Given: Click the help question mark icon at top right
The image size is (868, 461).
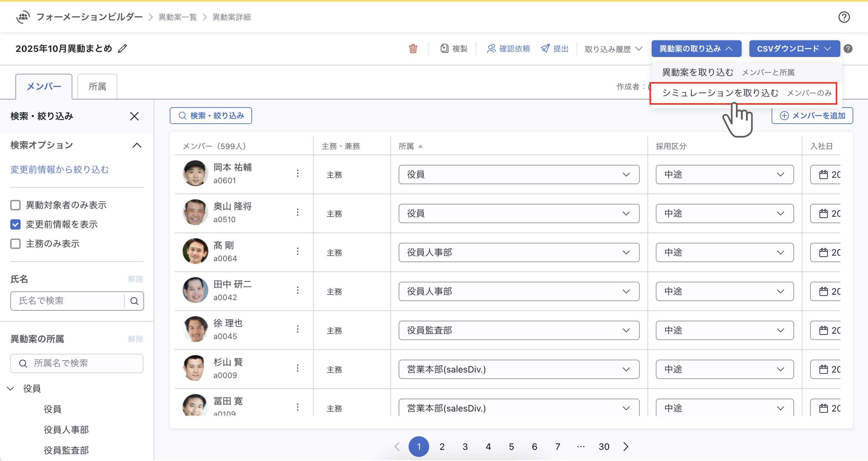Looking at the screenshot, I should tap(844, 17).
